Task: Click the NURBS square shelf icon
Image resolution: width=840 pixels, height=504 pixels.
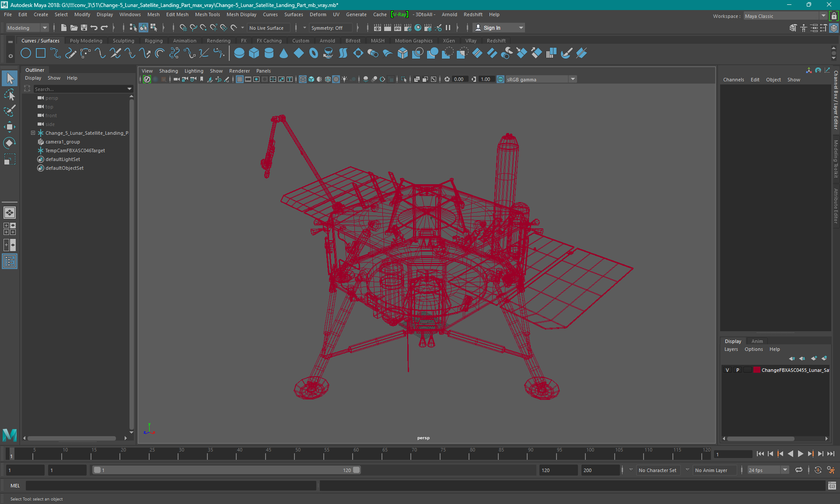Action: [x=41, y=53]
